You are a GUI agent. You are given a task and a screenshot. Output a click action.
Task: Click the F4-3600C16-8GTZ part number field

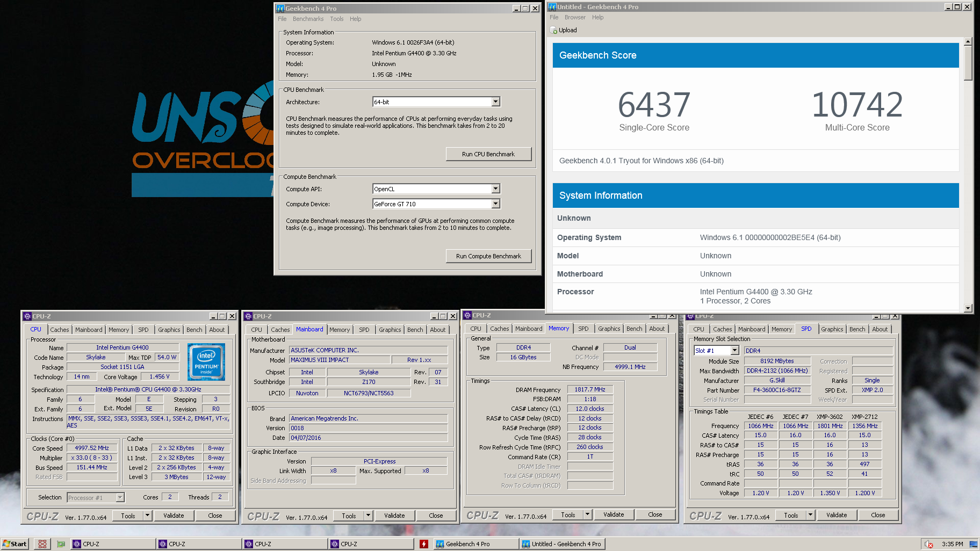tap(777, 390)
